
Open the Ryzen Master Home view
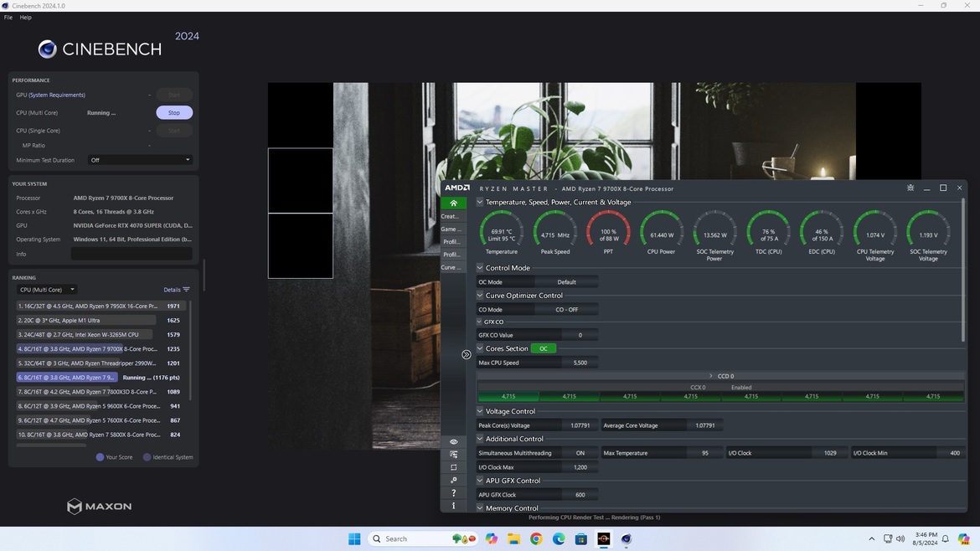coord(453,203)
